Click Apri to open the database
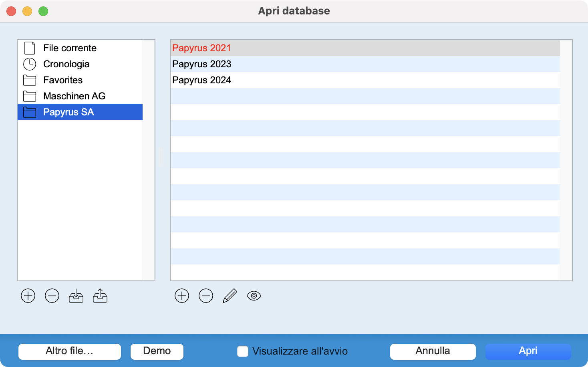 click(x=528, y=351)
